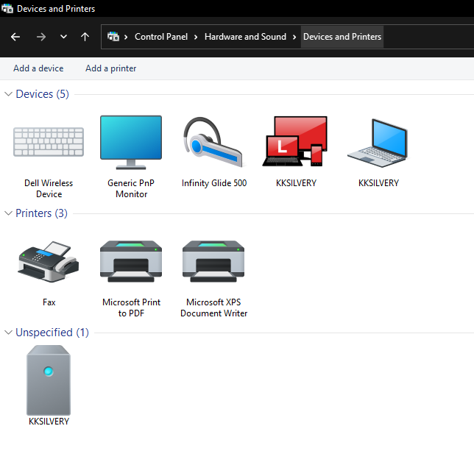Viewport: 474px width, 476px height.
Task: Expand breadcrumb arrow before Control Panel
Action: [x=126, y=37]
